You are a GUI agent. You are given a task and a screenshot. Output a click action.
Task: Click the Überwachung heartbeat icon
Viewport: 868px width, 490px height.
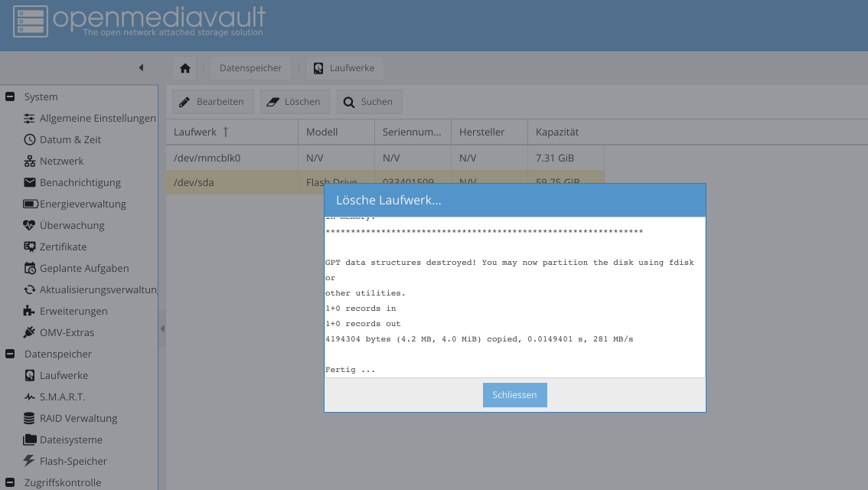[29, 225]
